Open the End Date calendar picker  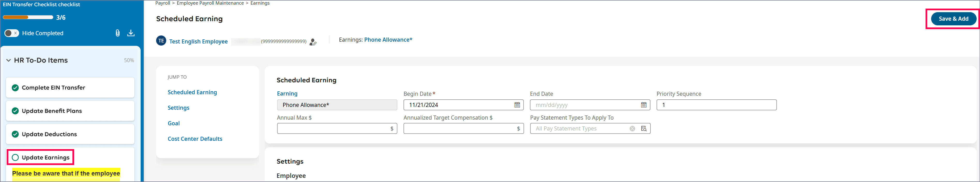[643, 105]
